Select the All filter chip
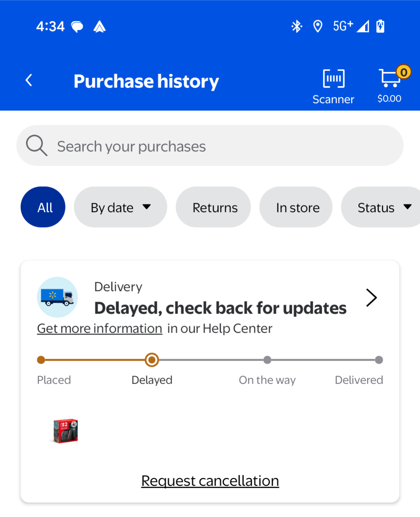The height and width of the screenshot is (517, 420). [43, 207]
